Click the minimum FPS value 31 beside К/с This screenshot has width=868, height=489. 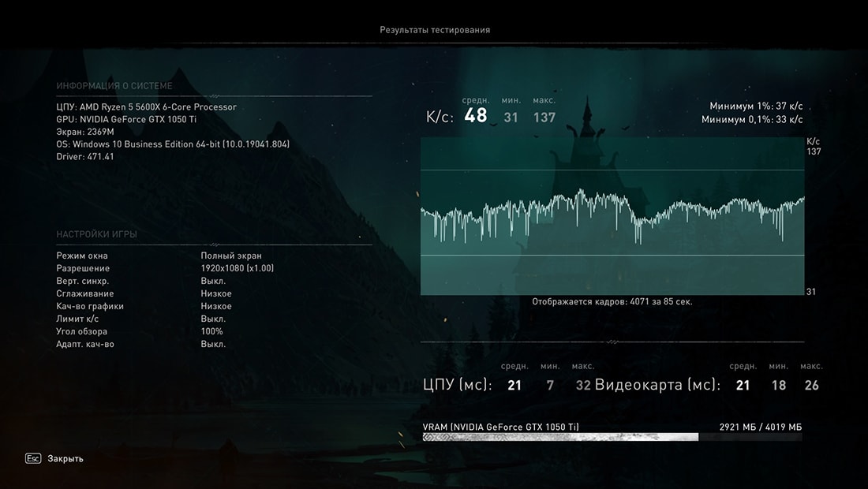pyautogui.click(x=511, y=118)
